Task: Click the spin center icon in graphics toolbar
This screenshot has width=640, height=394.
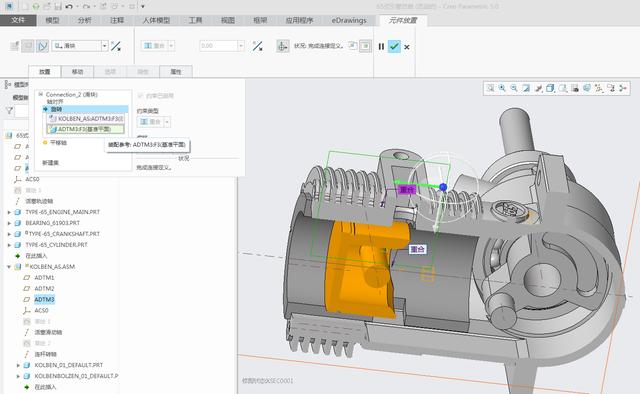Action: pos(623,88)
